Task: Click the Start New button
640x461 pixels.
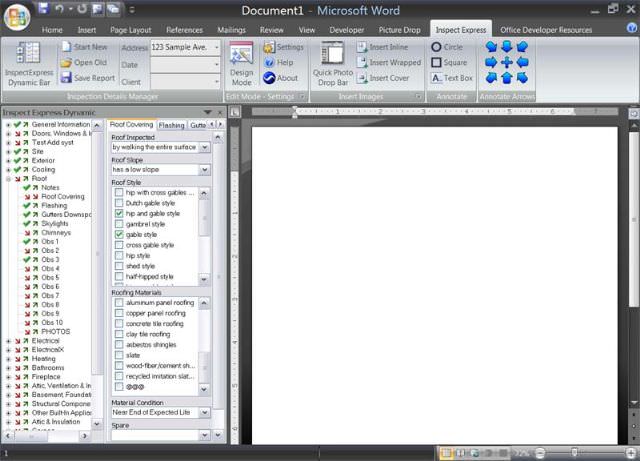Action: coord(88,47)
